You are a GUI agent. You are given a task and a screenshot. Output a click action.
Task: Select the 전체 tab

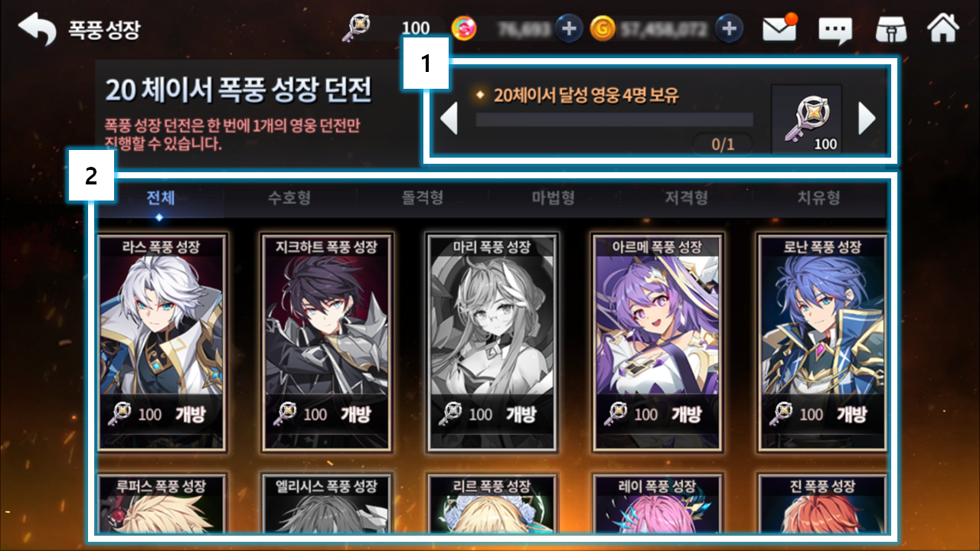point(160,199)
